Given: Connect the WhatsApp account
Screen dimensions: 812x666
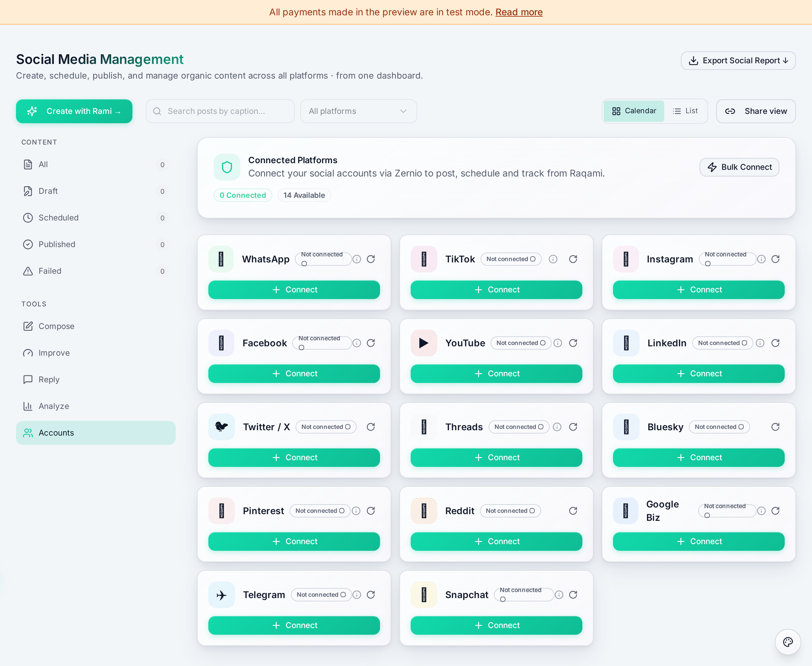Looking at the screenshot, I should point(294,290).
